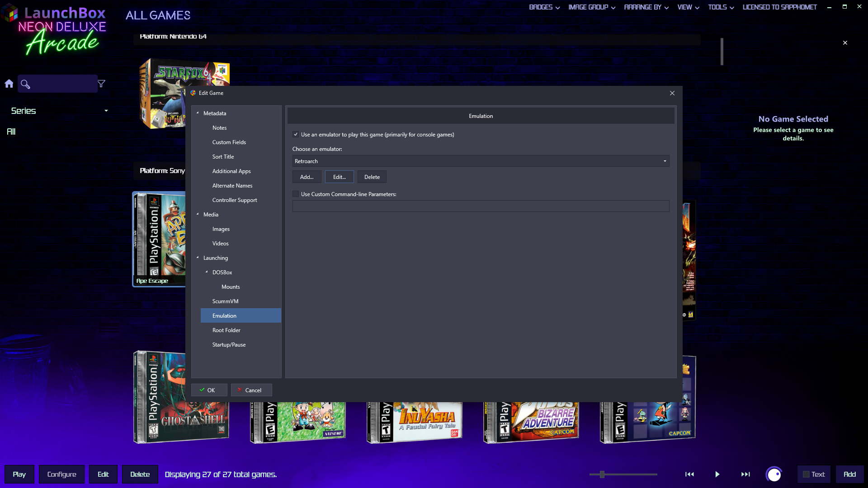Toggle the Text checkbox in bottom bar
868x488 pixels.
point(806,474)
